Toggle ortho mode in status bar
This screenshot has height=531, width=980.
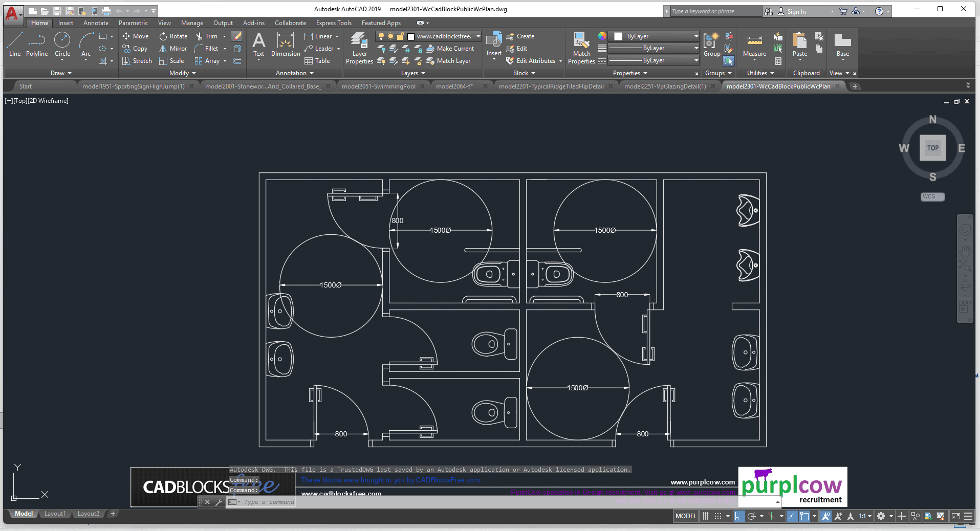739,516
